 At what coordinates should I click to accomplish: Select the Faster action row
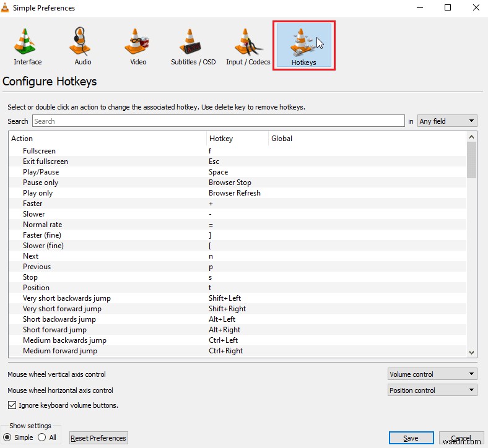(x=238, y=204)
